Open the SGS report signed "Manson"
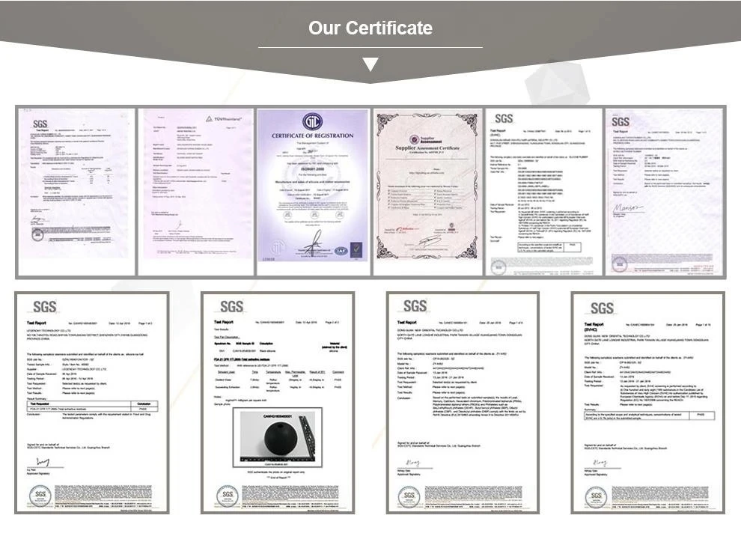741x560 pixels. click(x=664, y=192)
